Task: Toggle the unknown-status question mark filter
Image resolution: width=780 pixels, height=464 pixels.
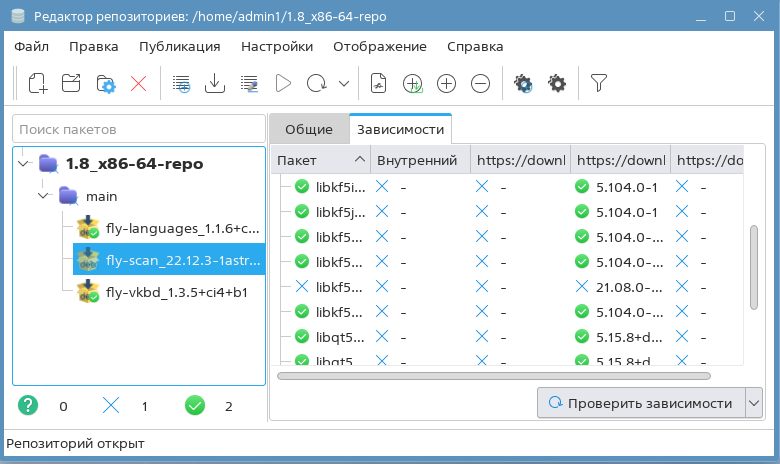Action: click(29, 406)
